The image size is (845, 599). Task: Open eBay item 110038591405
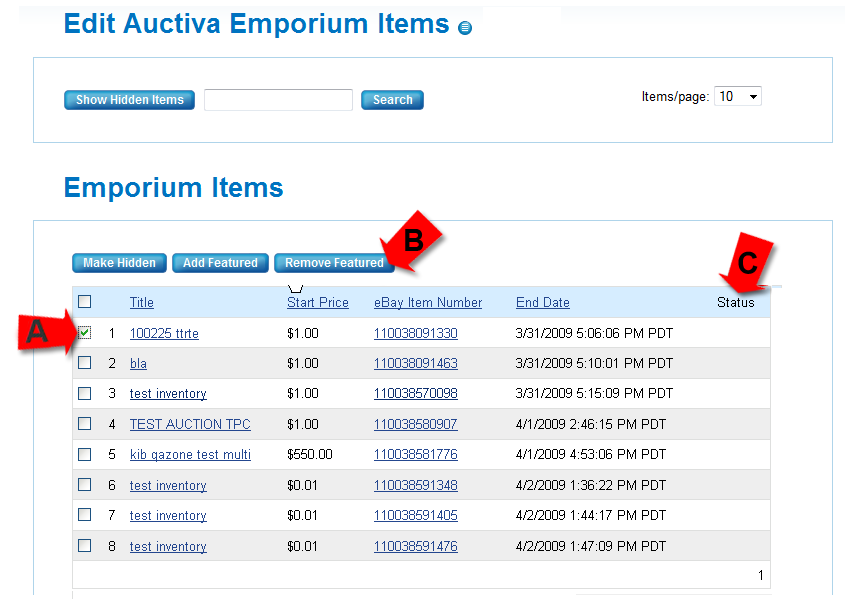(x=416, y=516)
